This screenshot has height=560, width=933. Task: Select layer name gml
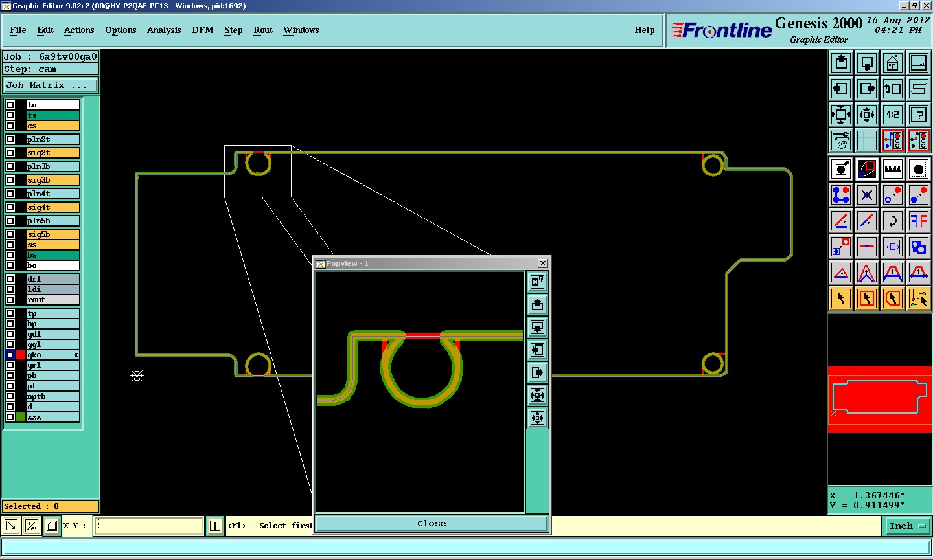coord(53,365)
